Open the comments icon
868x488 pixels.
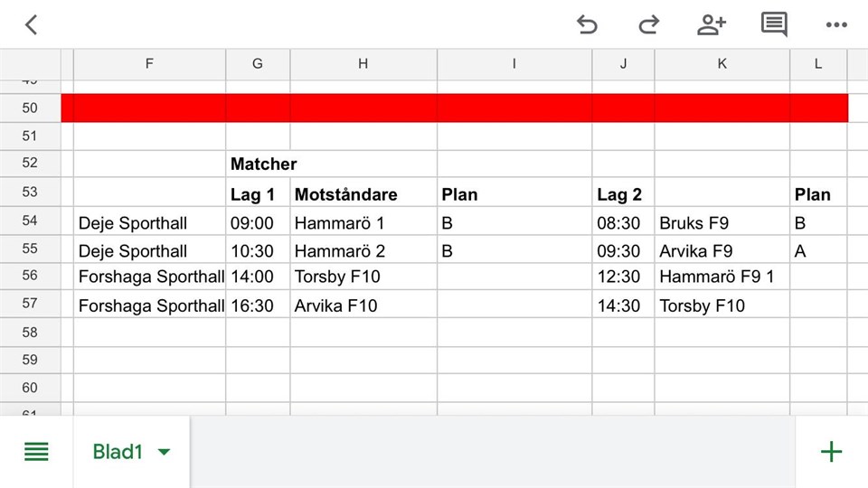[774, 25]
